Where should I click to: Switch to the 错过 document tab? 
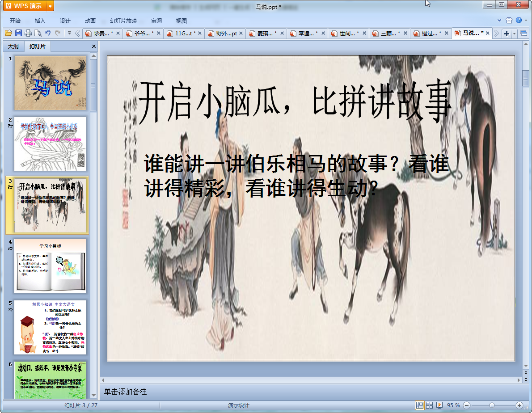[x=431, y=33]
